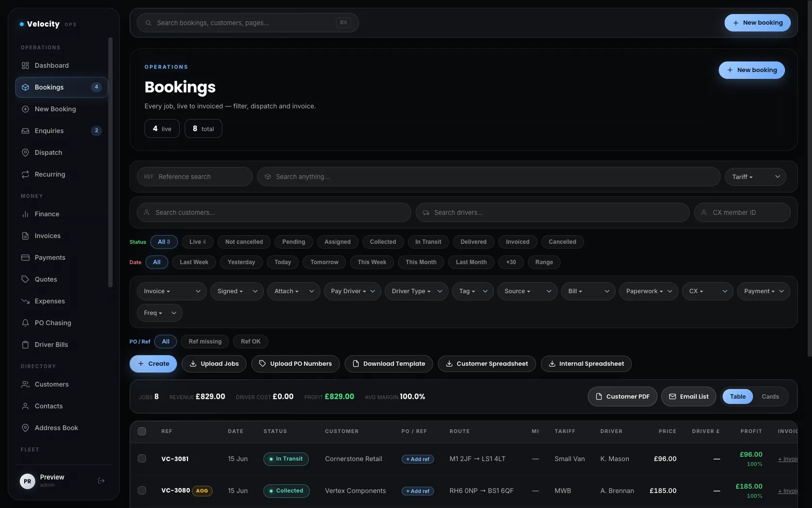812x508 pixels.
Task: Open the date Range filter
Action: (544, 262)
